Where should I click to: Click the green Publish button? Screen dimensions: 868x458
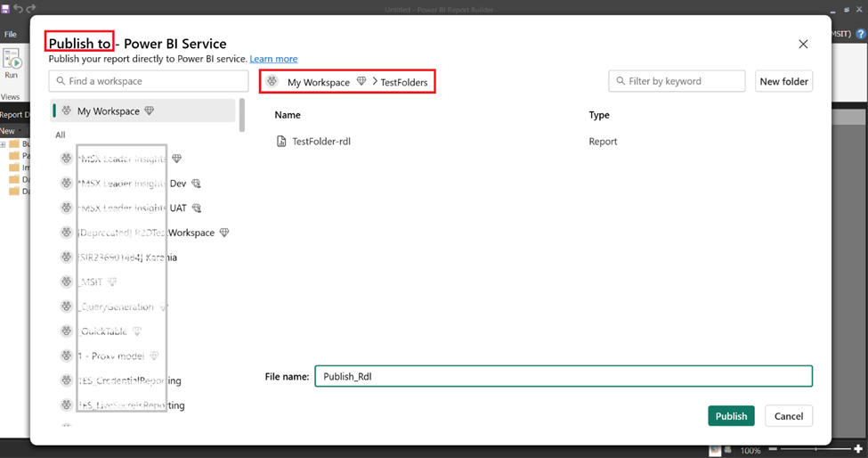pos(731,416)
